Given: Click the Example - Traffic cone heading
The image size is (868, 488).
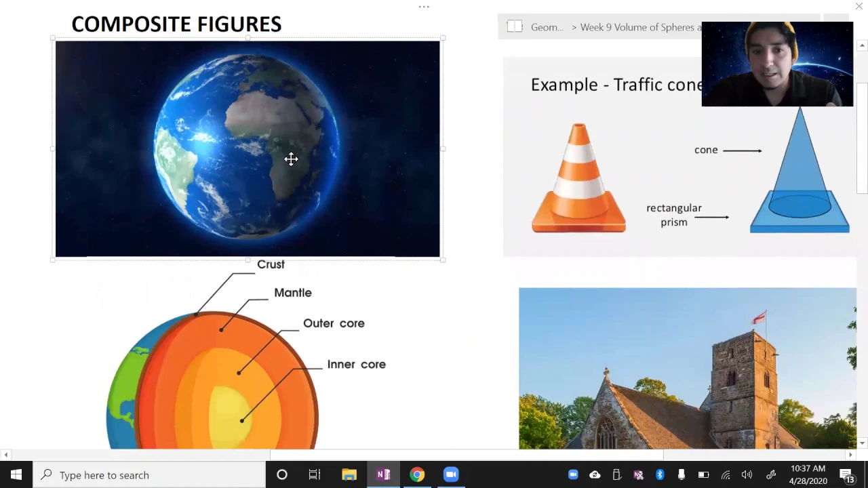Looking at the screenshot, I should coord(616,85).
